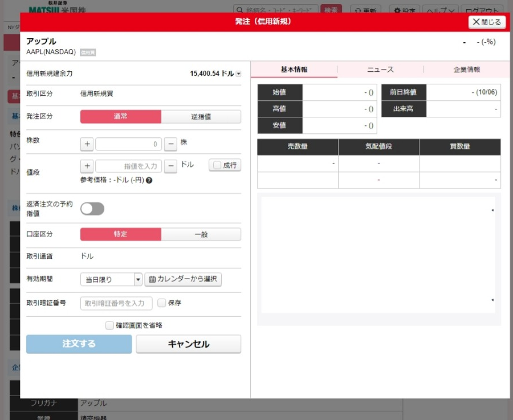Select 通常 order type
513x420 pixels.
point(121,116)
